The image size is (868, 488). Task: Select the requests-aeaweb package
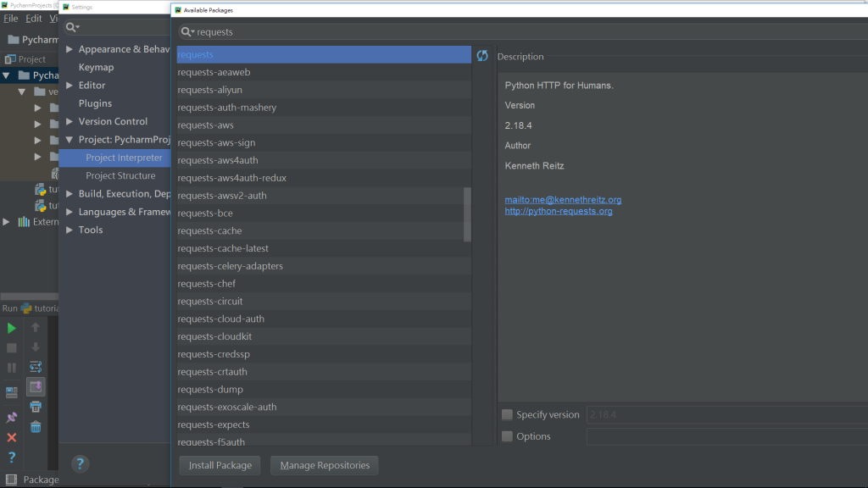pyautogui.click(x=324, y=72)
